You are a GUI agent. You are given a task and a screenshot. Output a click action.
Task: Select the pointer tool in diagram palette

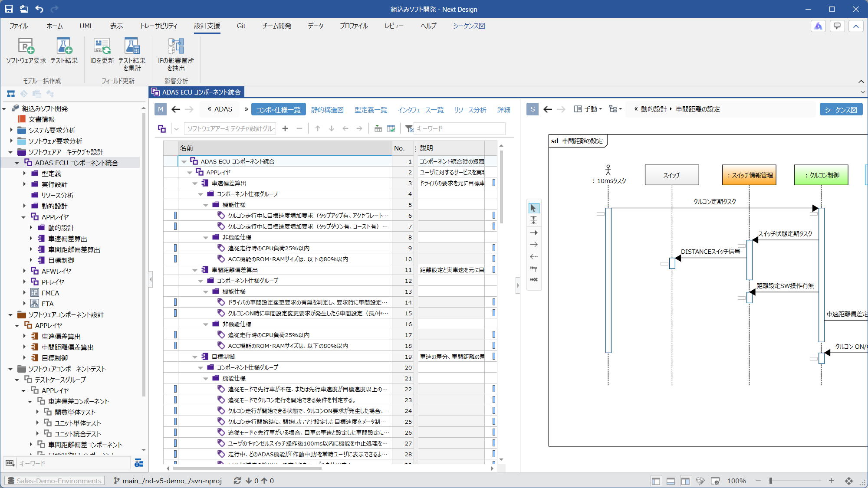pyautogui.click(x=533, y=208)
